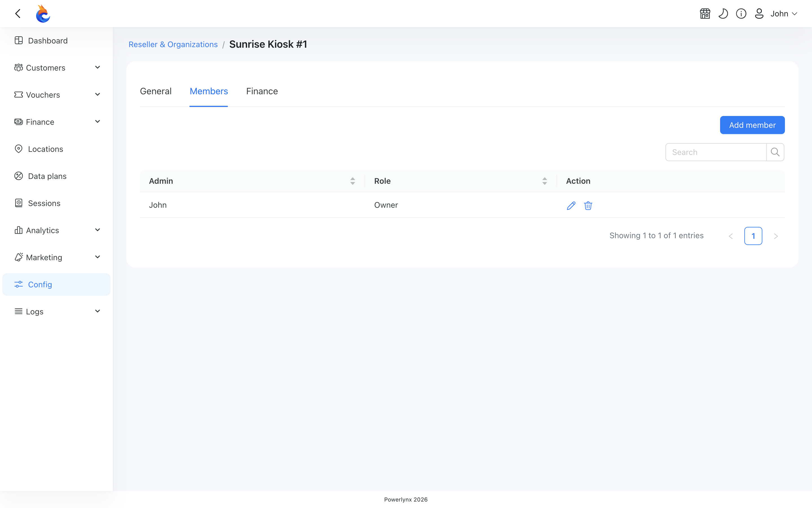
Task: Select Config in sidebar
Action: pos(56,284)
